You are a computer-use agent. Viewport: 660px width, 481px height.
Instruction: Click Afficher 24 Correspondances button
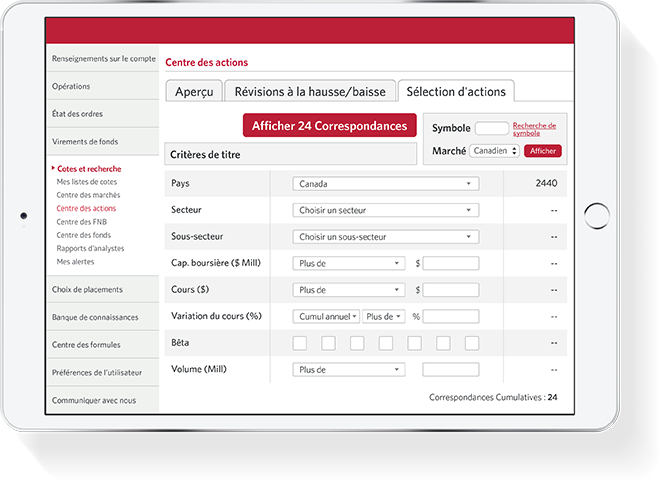pos(330,125)
